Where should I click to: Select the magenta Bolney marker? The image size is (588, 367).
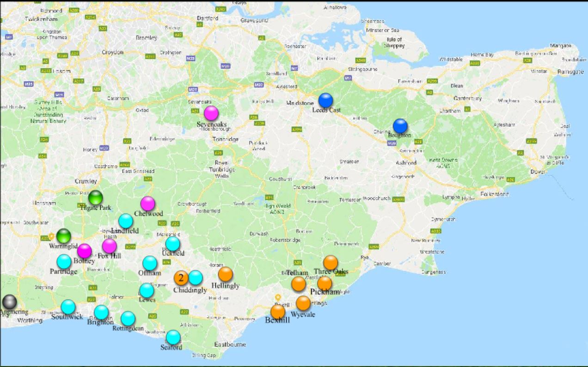coord(85,251)
